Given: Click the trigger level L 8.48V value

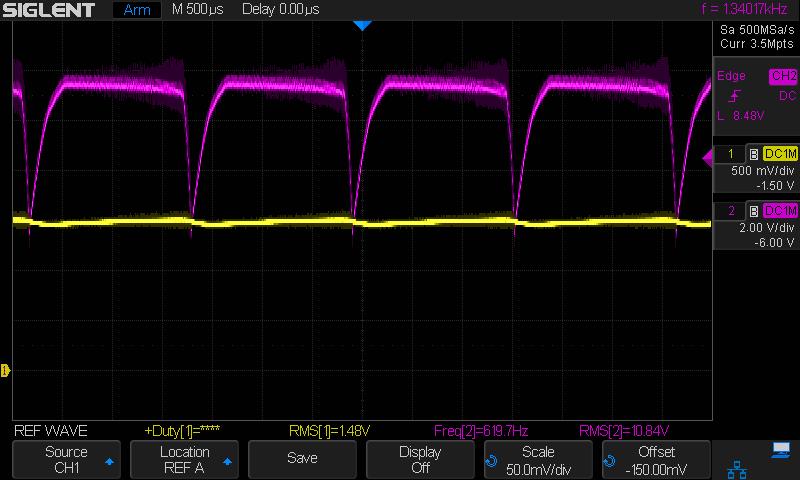Looking at the screenshot, I should click(x=740, y=116).
